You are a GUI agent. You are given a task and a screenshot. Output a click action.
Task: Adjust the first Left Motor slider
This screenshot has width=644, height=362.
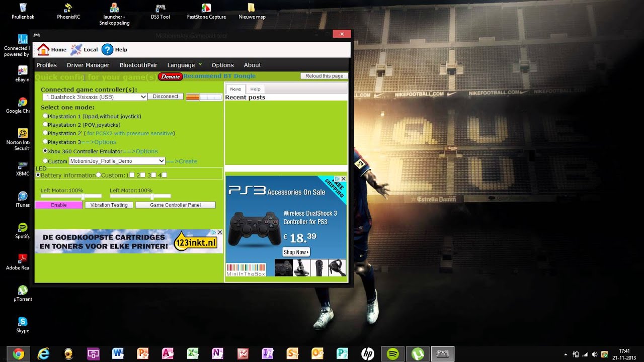[x=70, y=197]
